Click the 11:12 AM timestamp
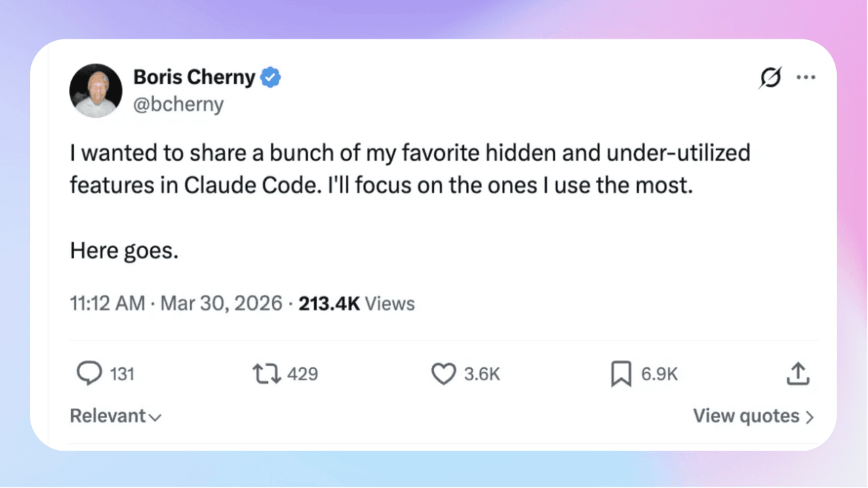The image size is (868, 488). coord(107,303)
